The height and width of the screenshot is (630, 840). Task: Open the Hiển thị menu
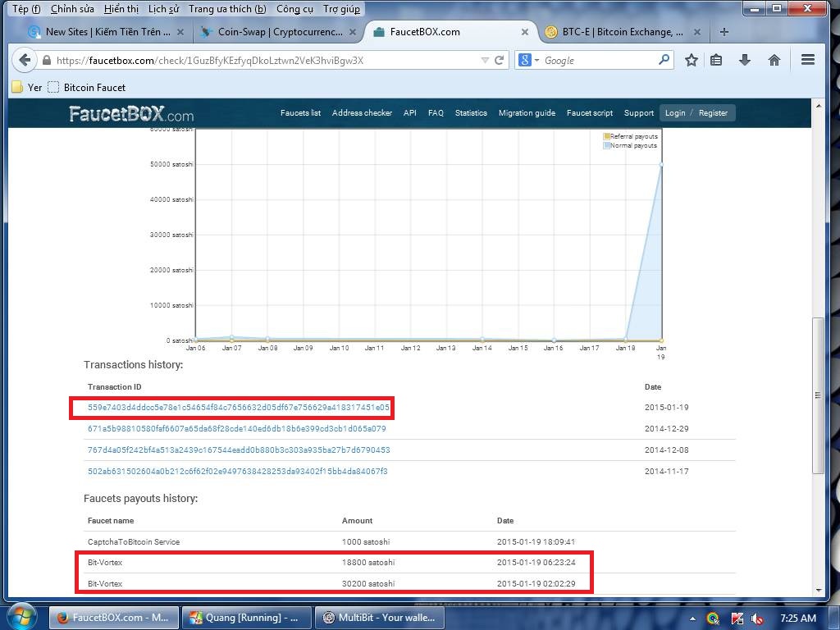[x=121, y=9]
